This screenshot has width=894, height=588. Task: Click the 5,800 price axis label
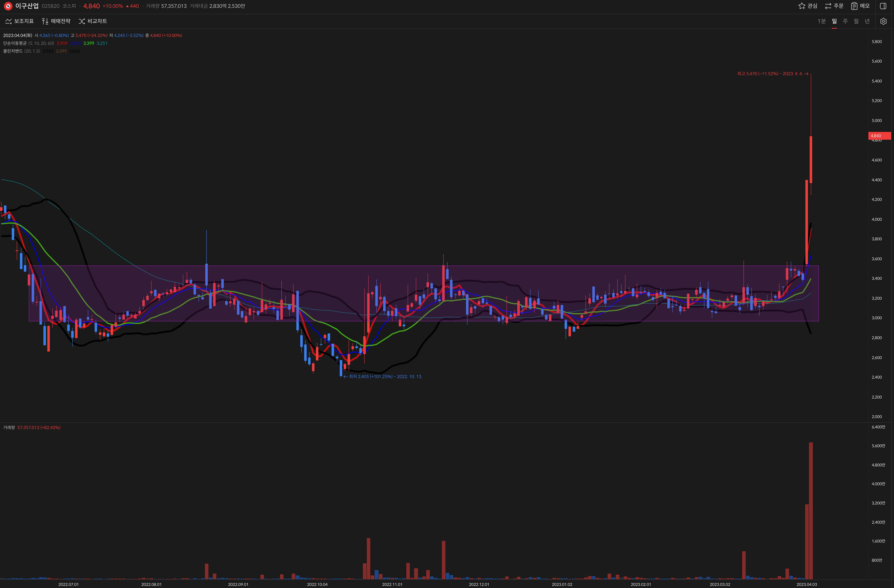(x=876, y=42)
